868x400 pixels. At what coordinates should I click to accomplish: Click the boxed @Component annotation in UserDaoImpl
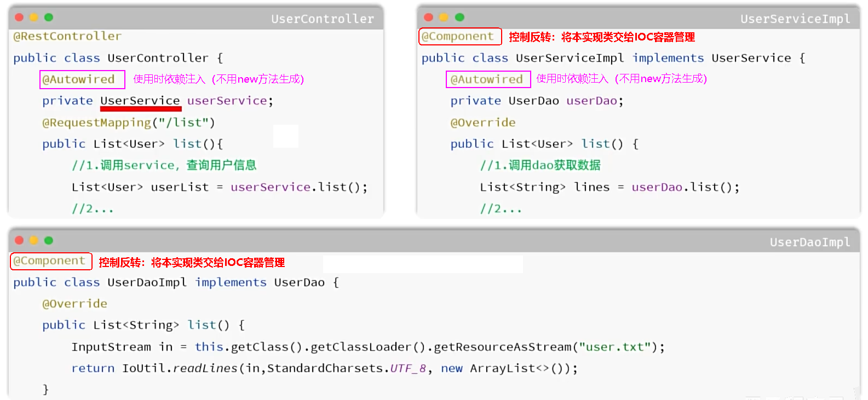pos(50,261)
